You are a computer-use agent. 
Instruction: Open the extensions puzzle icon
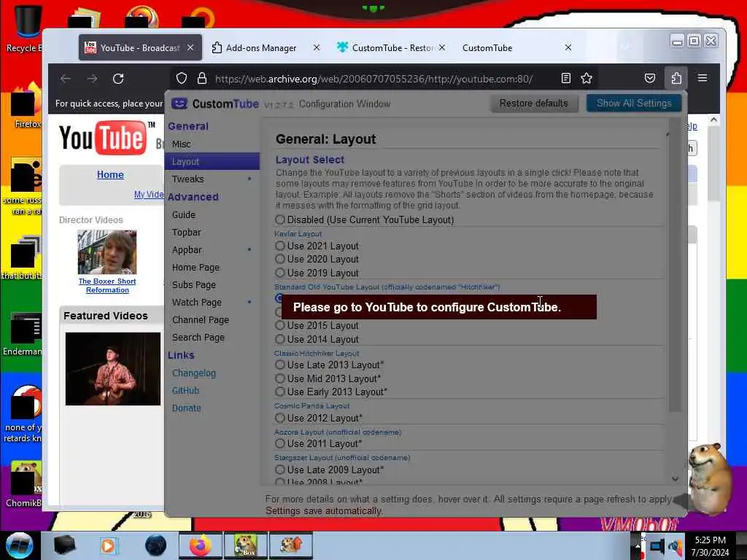676,78
